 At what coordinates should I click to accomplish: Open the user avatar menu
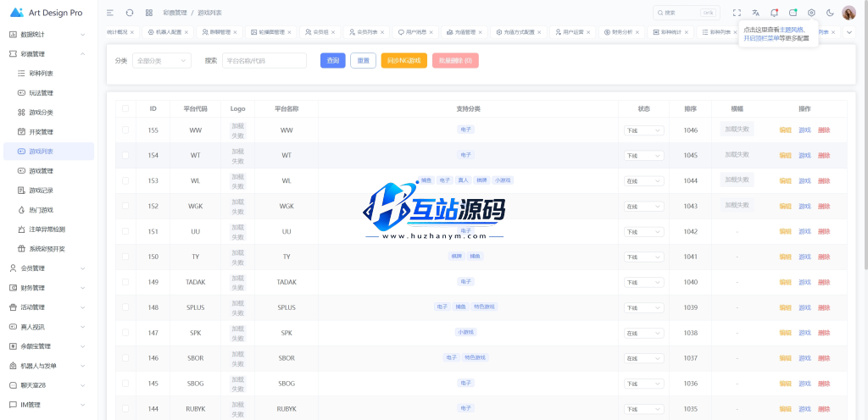click(x=849, y=12)
